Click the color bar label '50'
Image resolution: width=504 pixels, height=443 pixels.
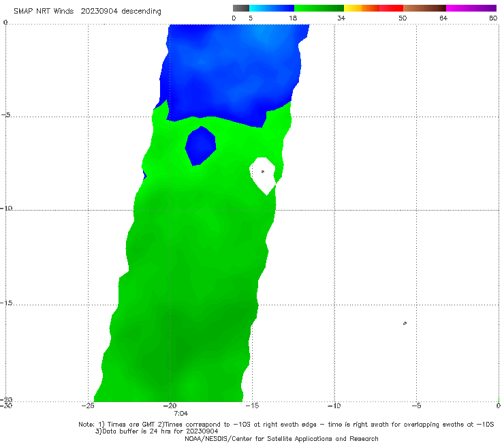[403, 18]
